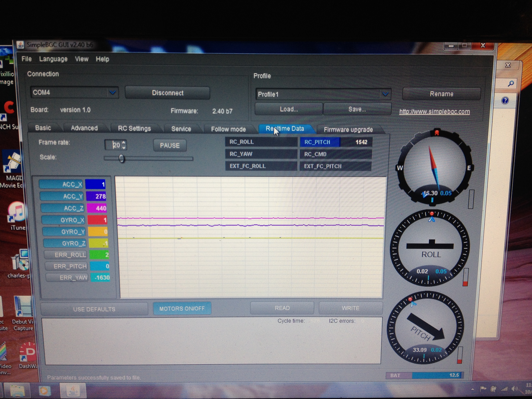The height and width of the screenshot is (399, 532).
Task: Click the volume speaker tray icon
Action: tap(514, 389)
